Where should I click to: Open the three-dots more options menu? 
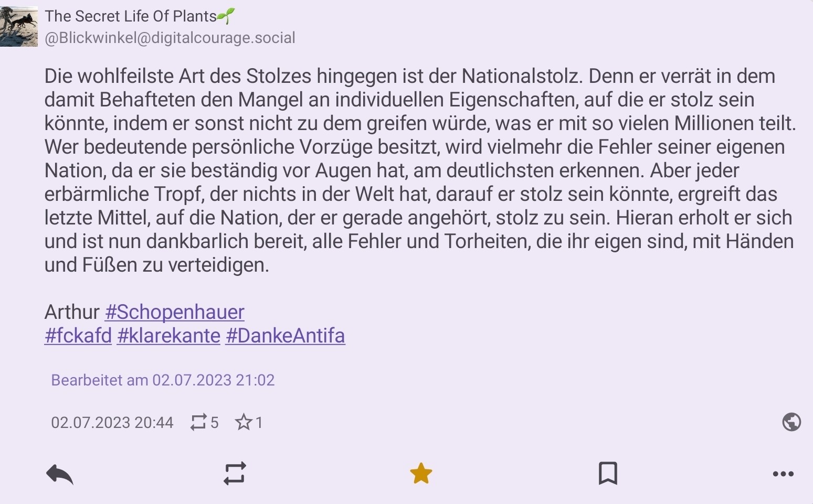(783, 474)
